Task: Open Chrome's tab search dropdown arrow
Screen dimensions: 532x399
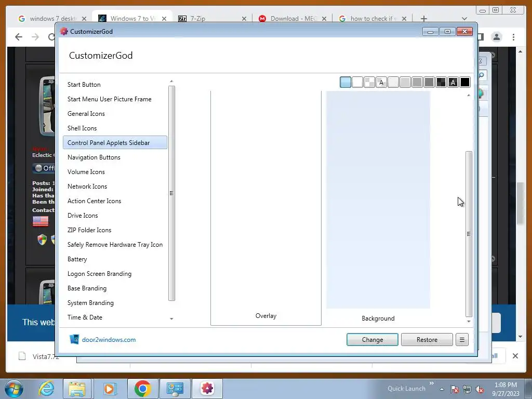Action: point(464,19)
